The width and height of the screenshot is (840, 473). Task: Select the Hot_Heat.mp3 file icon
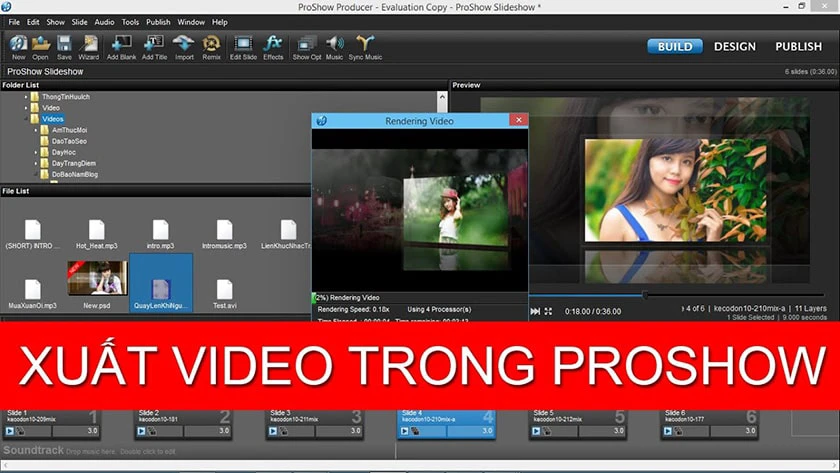96,230
